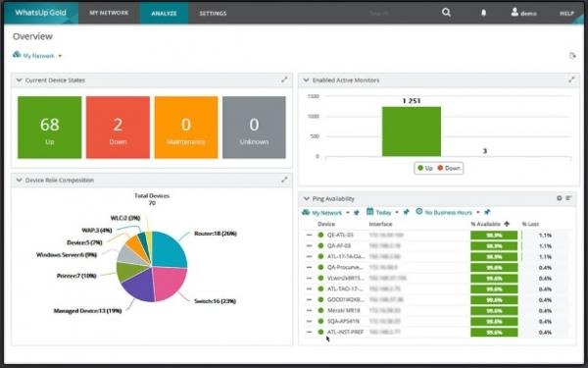The height and width of the screenshot is (368, 588).
Task: Collapse the Ping Availability panel
Action: 307,198
